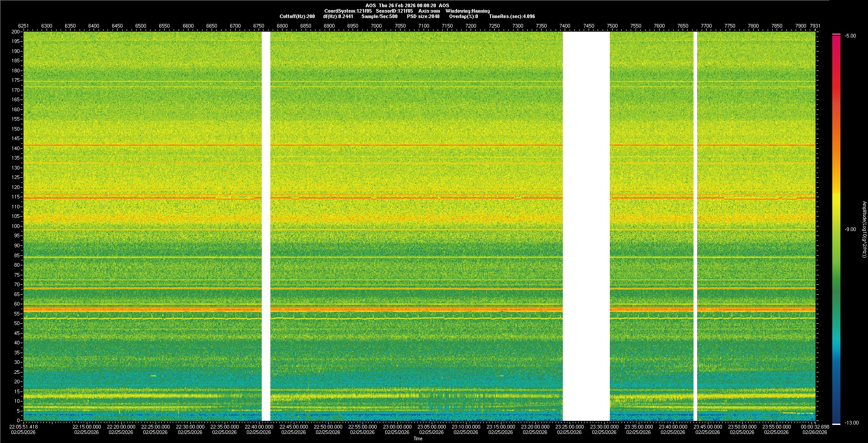The height and width of the screenshot is (443, 868).
Task: Click the narrow white gap near 22:41
Action: tap(266, 226)
